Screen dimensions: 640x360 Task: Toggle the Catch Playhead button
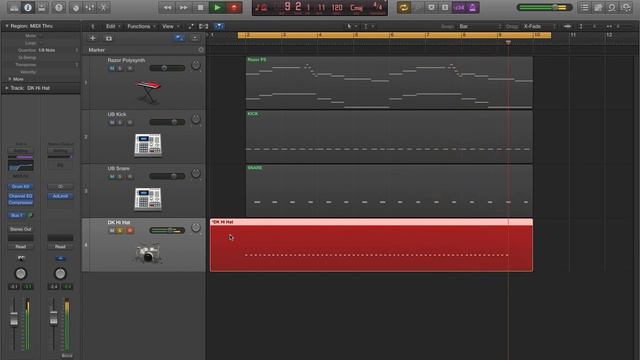coord(219,27)
